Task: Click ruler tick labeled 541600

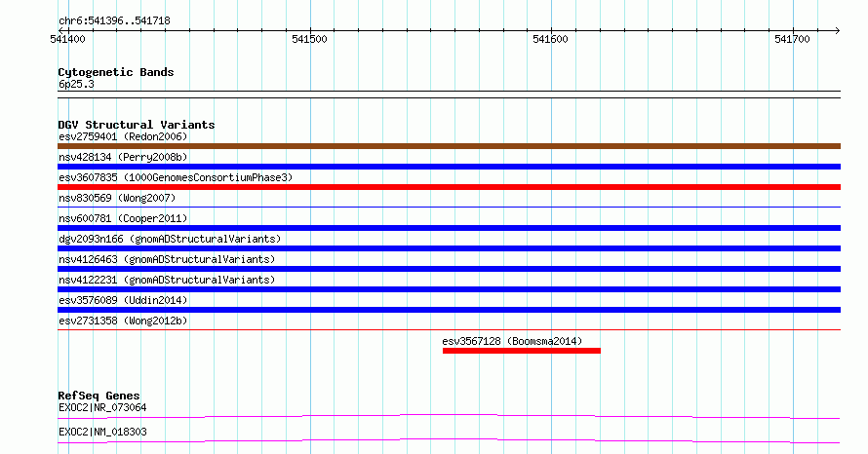Action: (550, 39)
